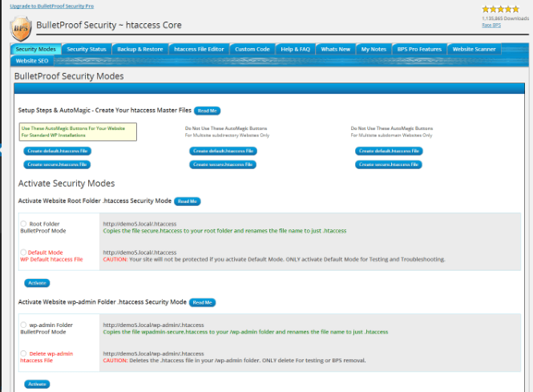The width and height of the screenshot is (533, 392).
Task: Click Read Me beside wp-admin Folder Security Mode
Action: point(202,302)
